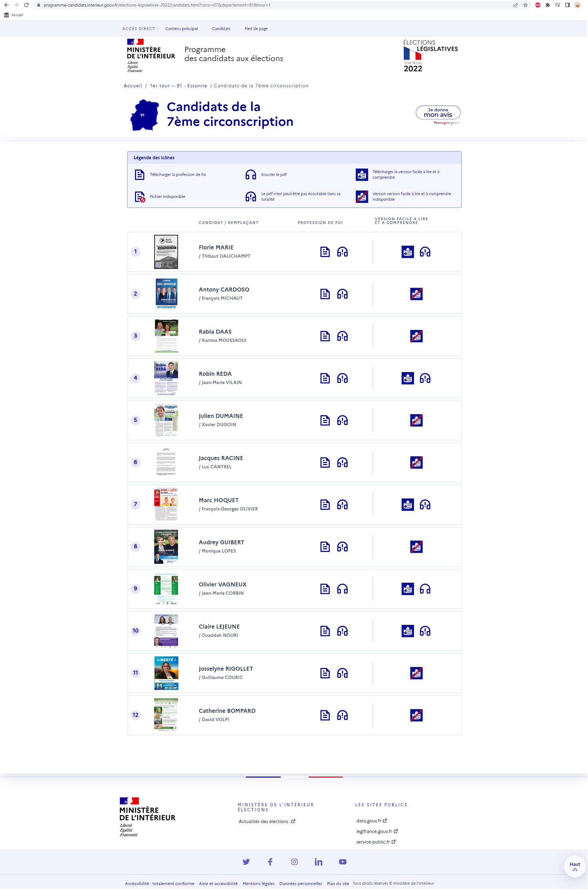The image size is (588, 890).
Task: Listen to Audrey GUIBERT's profession de foi PDF
Action: tap(342, 547)
